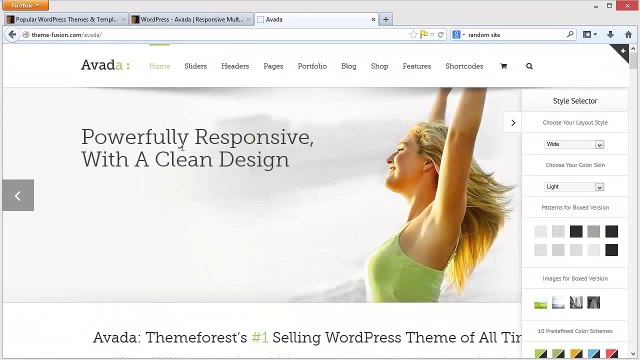The image size is (640, 360).
Task: Open the Pages menu item
Action: coord(273,66)
